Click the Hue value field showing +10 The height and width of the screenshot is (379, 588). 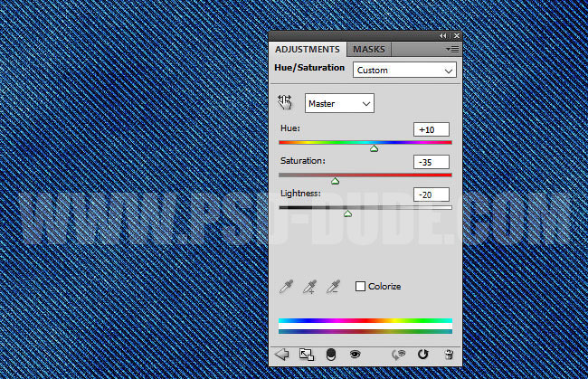coord(432,129)
